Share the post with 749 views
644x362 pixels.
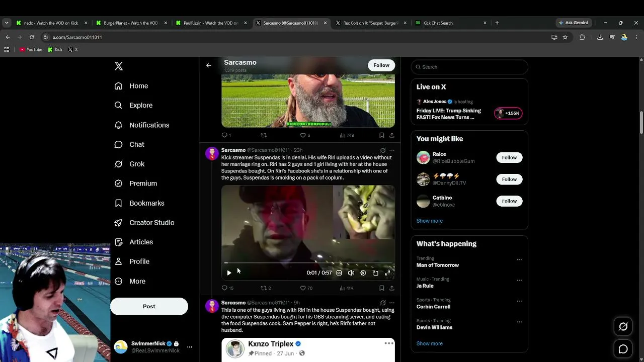click(392, 135)
